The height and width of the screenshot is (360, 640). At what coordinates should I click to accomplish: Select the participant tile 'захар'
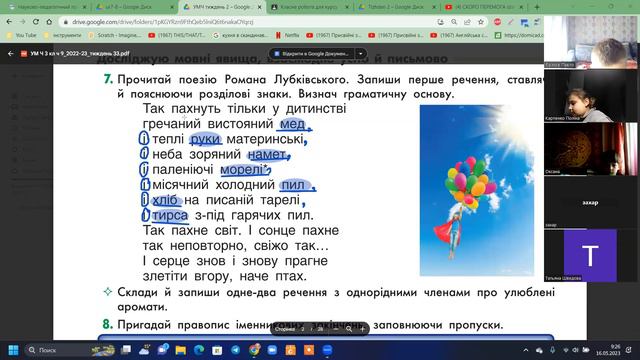coord(591,202)
